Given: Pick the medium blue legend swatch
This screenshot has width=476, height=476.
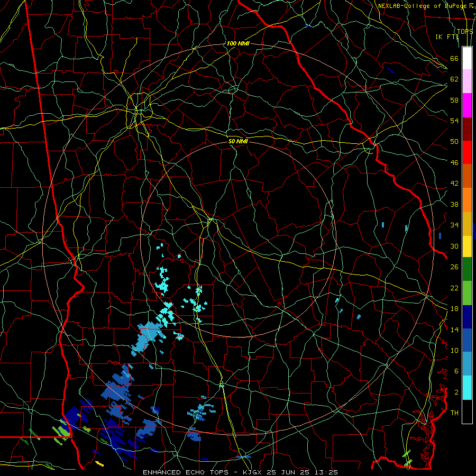Looking at the screenshot, I should tap(467, 340).
